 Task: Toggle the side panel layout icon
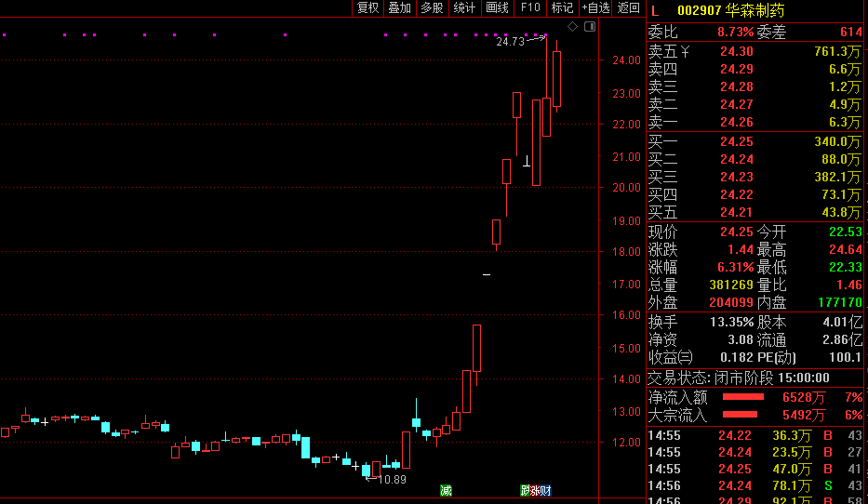590,27
